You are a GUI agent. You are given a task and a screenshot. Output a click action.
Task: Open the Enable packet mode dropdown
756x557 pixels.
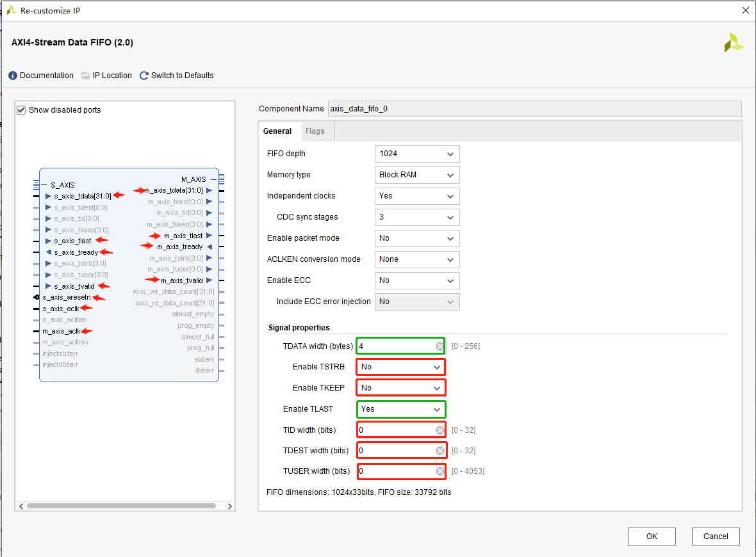417,239
